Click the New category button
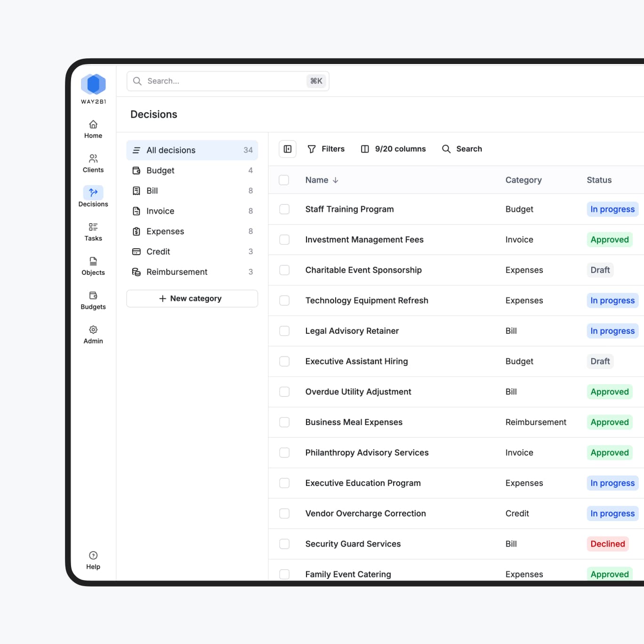644x644 pixels. pos(192,298)
